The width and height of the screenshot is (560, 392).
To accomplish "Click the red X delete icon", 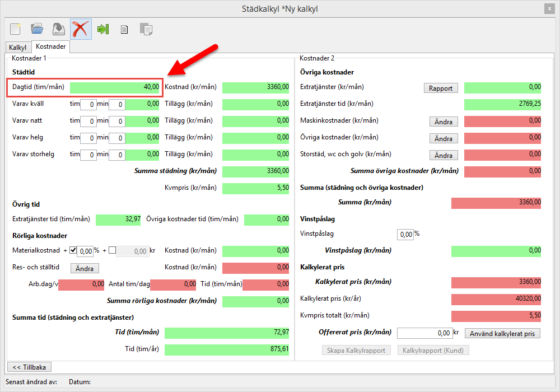I will tap(81, 29).
